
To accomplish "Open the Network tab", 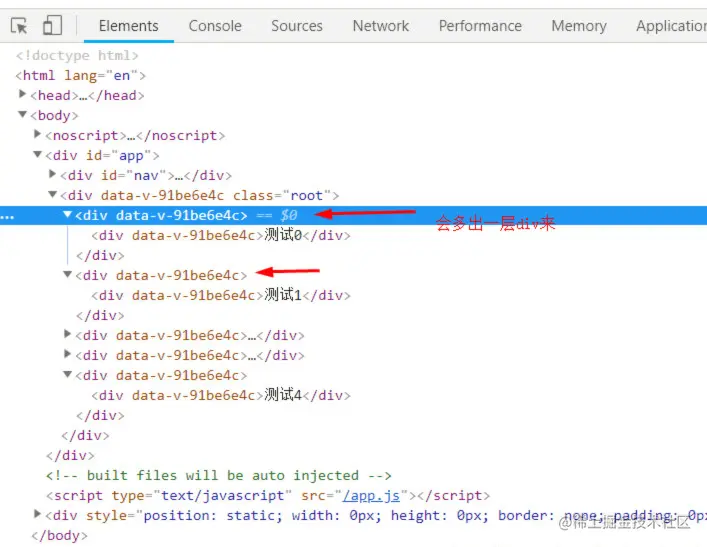I will coord(381,26).
